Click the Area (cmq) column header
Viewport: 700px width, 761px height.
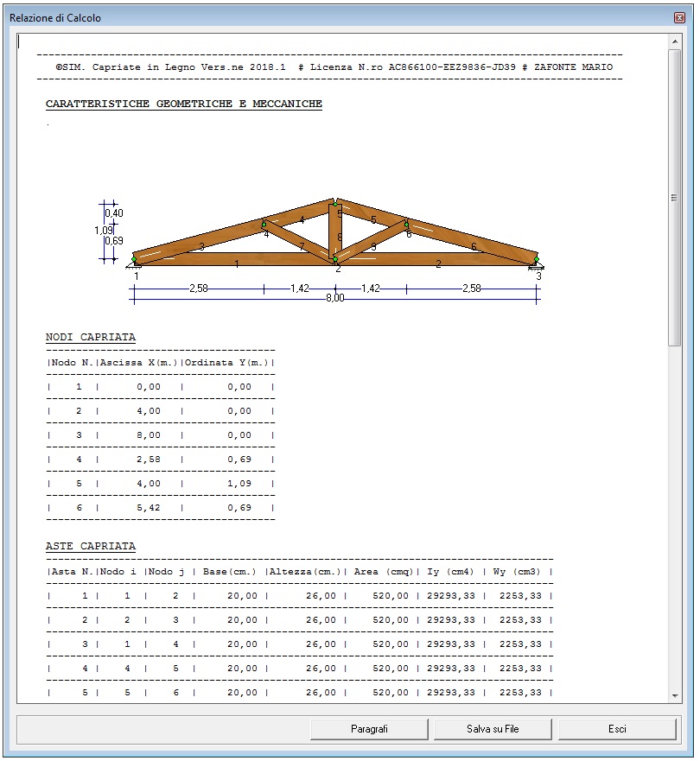[384, 572]
